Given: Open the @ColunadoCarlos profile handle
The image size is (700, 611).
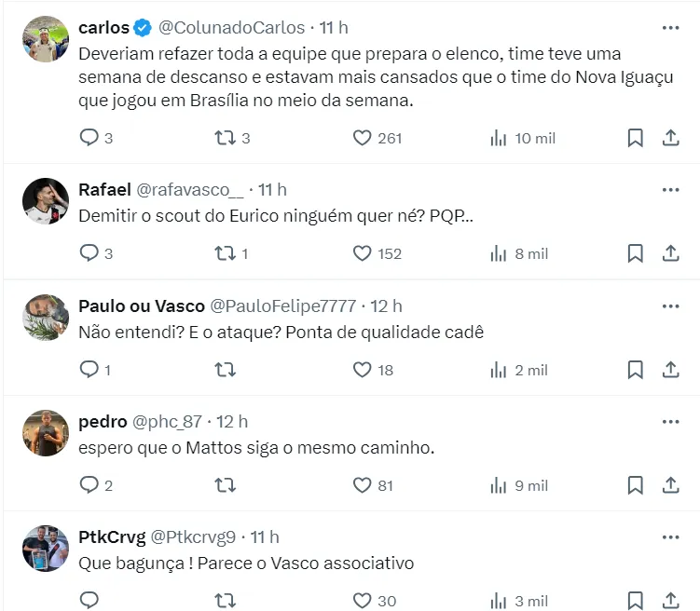Looking at the screenshot, I should pos(231,27).
